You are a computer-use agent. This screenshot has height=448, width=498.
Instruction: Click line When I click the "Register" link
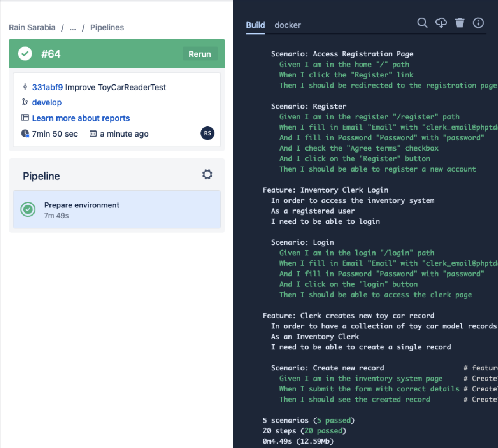tap(346, 75)
